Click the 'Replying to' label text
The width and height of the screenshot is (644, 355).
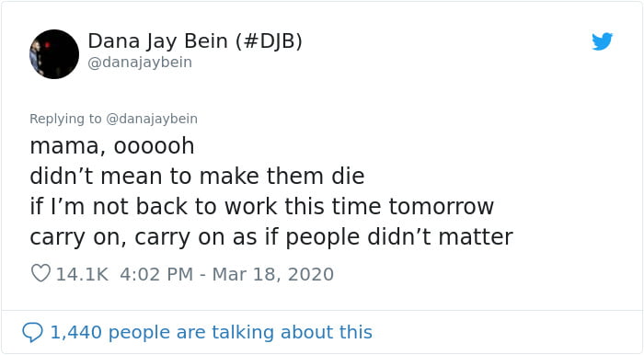click(x=65, y=119)
